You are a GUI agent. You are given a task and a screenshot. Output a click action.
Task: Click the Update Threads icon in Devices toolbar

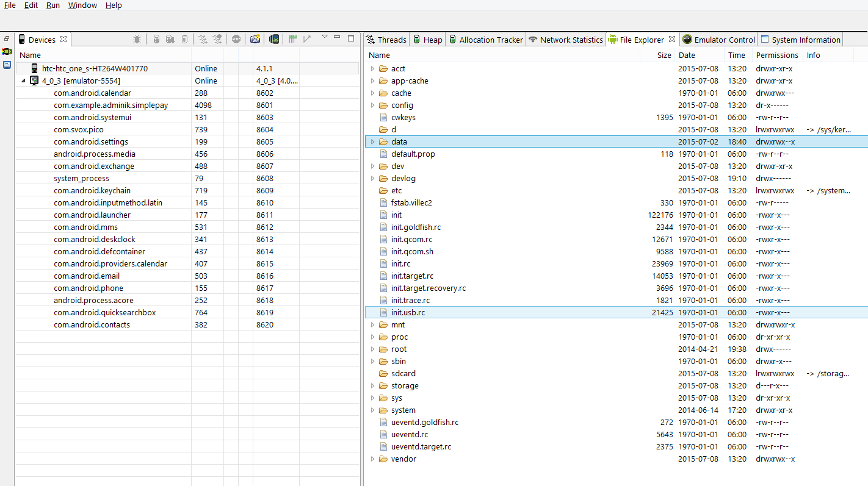[203, 39]
